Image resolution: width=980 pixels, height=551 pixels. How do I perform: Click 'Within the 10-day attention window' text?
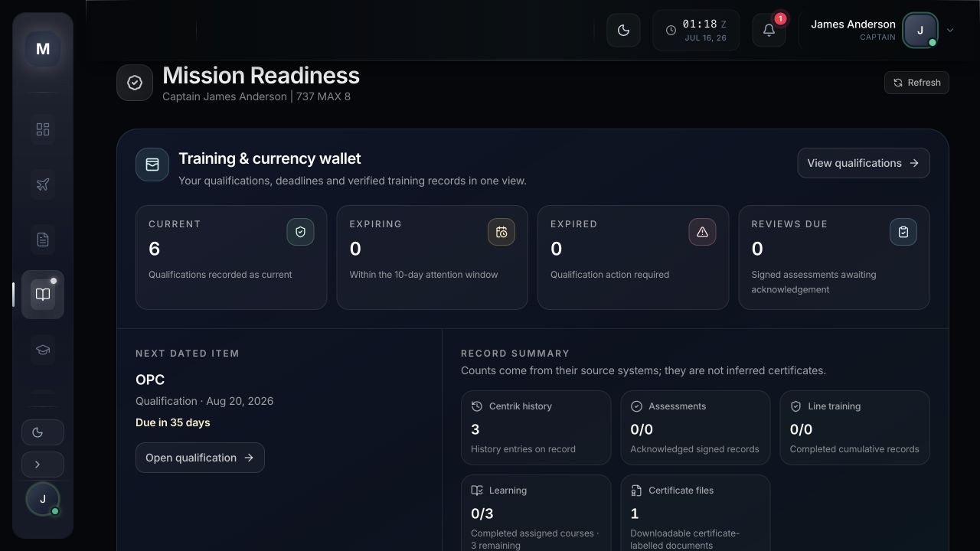tap(424, 275)
